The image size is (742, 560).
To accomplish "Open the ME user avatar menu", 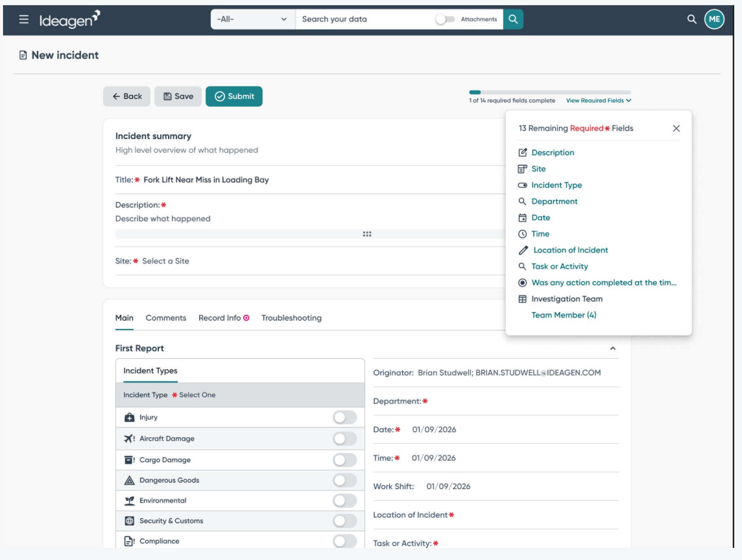I will point(714,19).
